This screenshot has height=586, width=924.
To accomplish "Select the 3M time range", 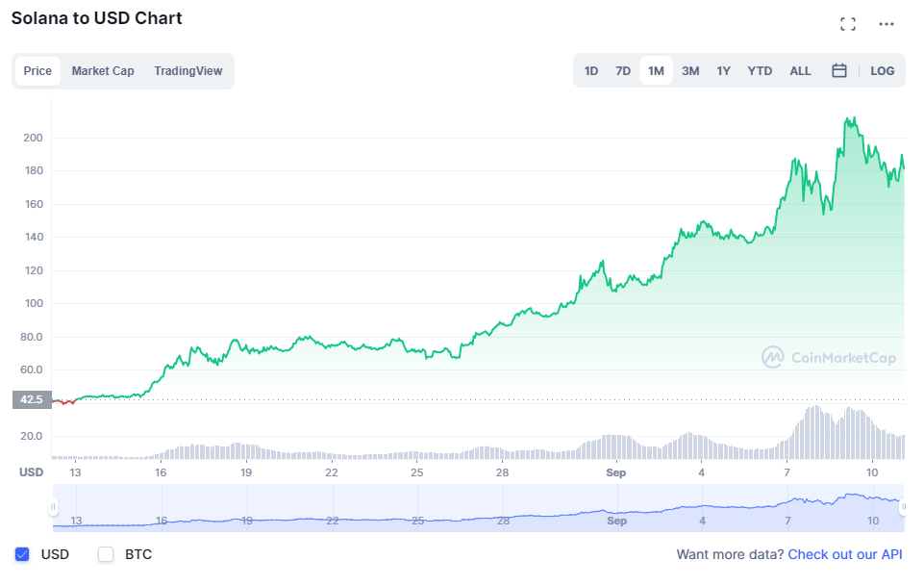I will click(x=690, y=71).
